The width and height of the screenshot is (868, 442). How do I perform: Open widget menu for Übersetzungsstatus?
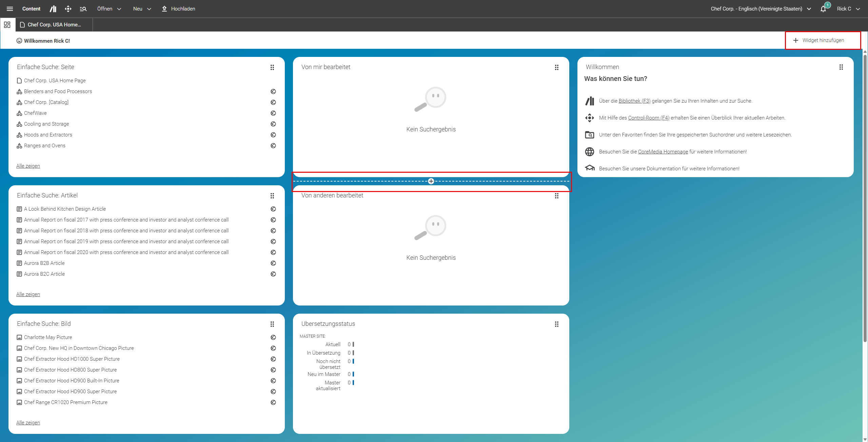click(557, 324)
